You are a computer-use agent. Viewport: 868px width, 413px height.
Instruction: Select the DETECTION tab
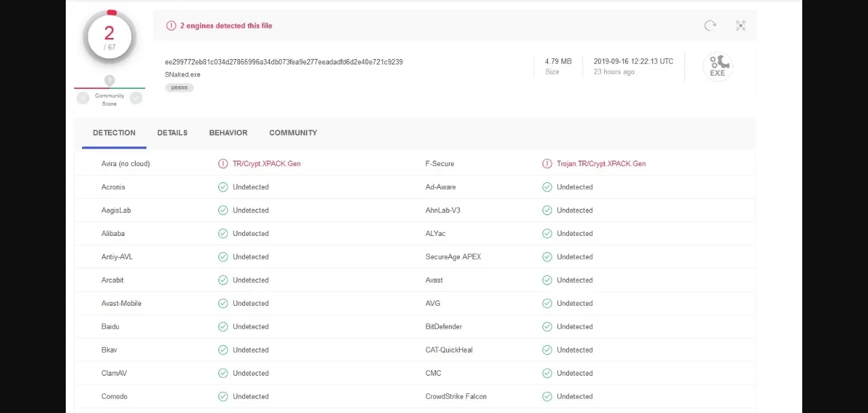tap(114, 133)
